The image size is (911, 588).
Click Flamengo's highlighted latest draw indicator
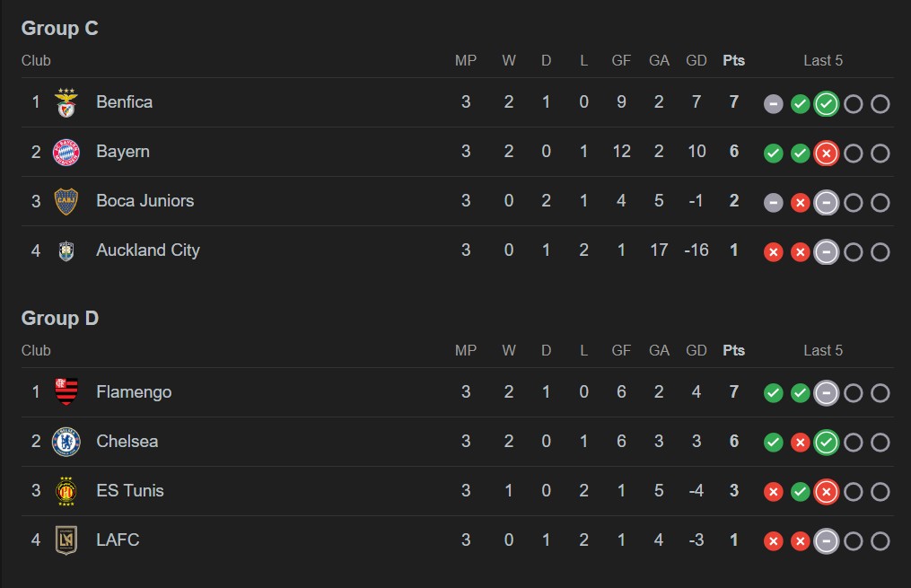827,393
